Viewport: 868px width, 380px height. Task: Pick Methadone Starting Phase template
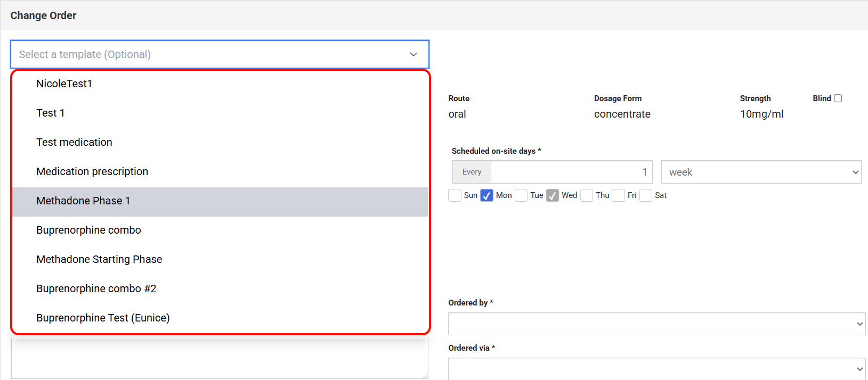point(99,259)
